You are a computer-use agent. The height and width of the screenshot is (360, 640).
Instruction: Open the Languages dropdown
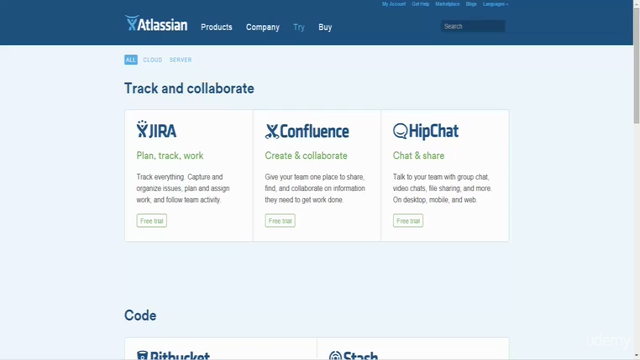[495, 4]
